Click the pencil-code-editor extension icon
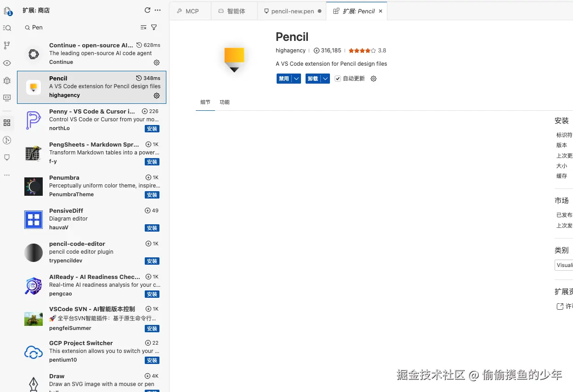 click(x=34, y=252)
